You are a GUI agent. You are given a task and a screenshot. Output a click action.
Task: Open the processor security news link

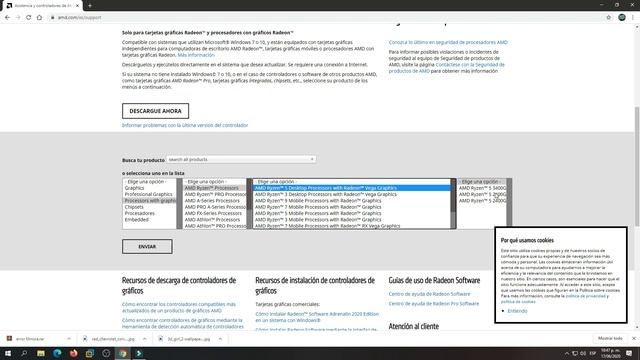click(448, 42)
